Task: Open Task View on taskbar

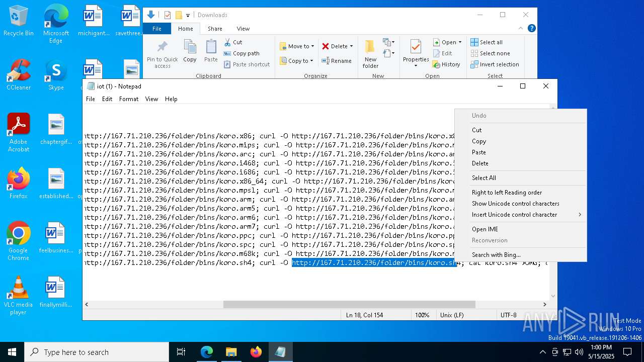Action: point(182,352)
